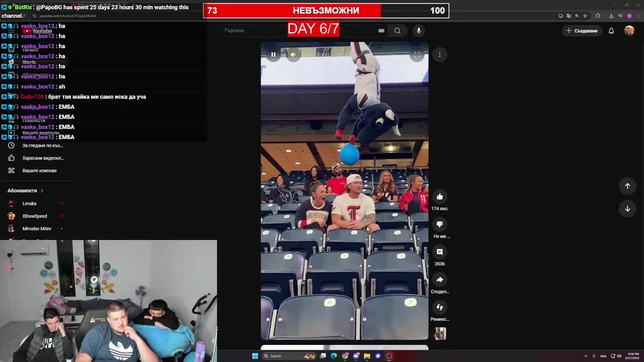644x362 pixels.
Task: Open YouTube notifications bell
Action: tap(611, 31)
